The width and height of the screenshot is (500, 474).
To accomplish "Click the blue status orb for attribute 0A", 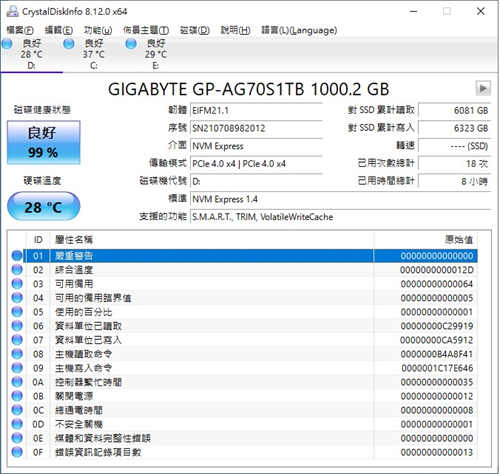I will click(17, 382).
